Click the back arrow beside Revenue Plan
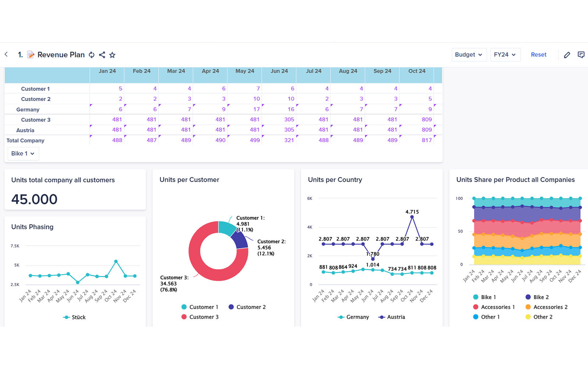This screenshot has height=368, width=588. [6, 54]
